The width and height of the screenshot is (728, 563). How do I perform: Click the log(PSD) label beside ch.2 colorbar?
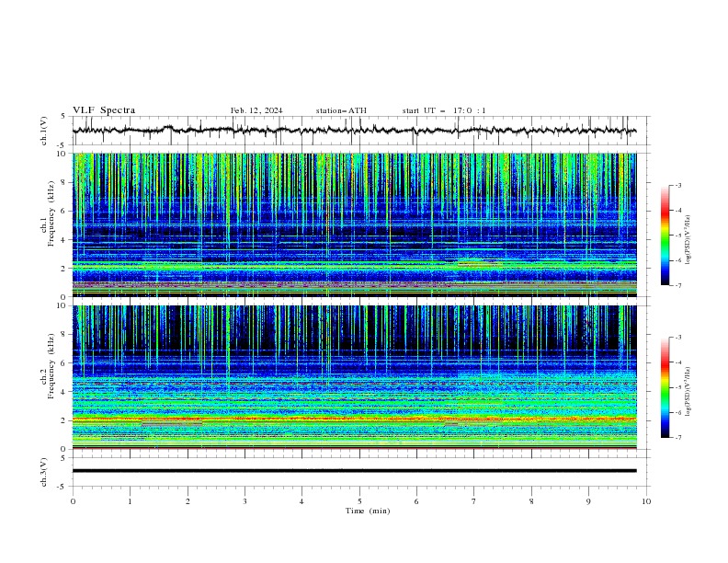pyautogui.click(x=688, y=392)
